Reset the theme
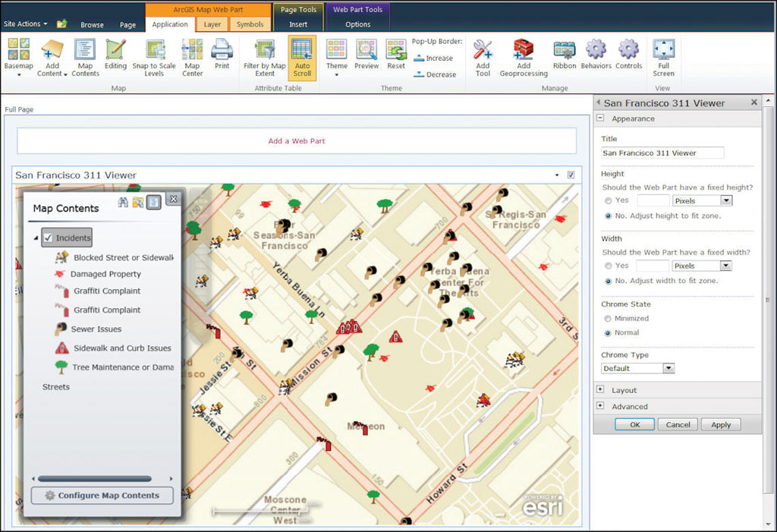The width and height of the screenshot is (777, 532). coord(396,54)
